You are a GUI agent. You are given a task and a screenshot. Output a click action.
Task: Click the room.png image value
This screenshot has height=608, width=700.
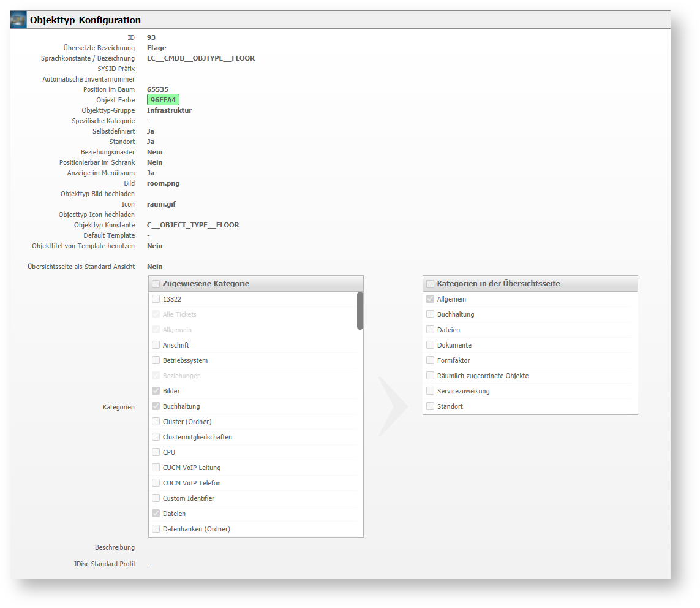(163, 183)
